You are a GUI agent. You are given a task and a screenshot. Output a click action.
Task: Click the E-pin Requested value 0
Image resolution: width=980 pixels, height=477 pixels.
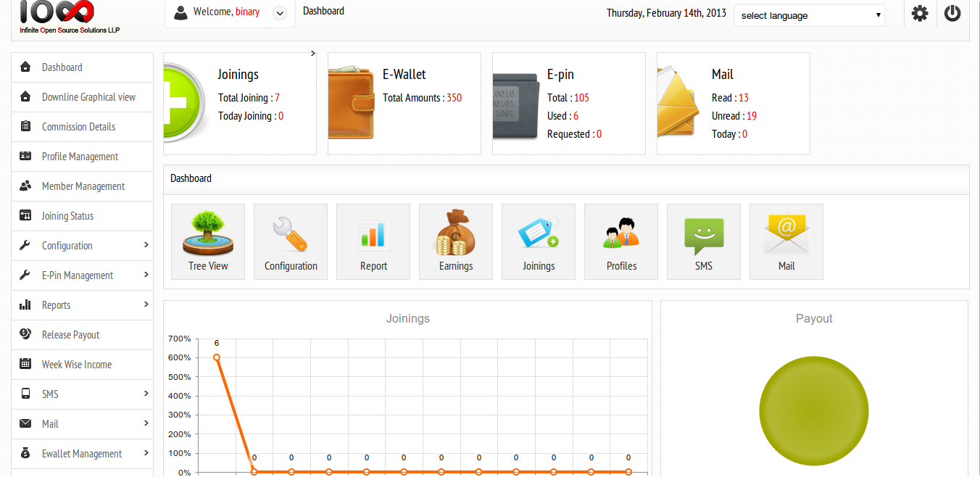click(599, 134)
